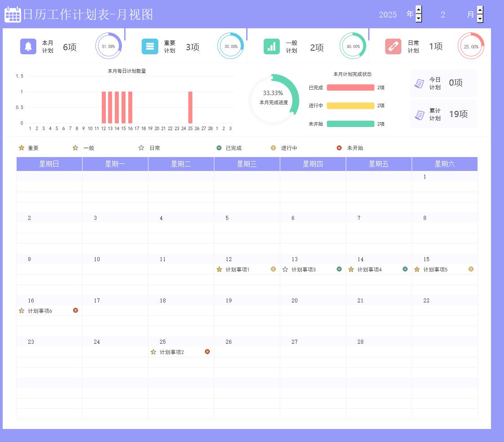Screen dimensions: 504x442
Task: Click the green bar chart general plan icon
Action: pos(272,46)
